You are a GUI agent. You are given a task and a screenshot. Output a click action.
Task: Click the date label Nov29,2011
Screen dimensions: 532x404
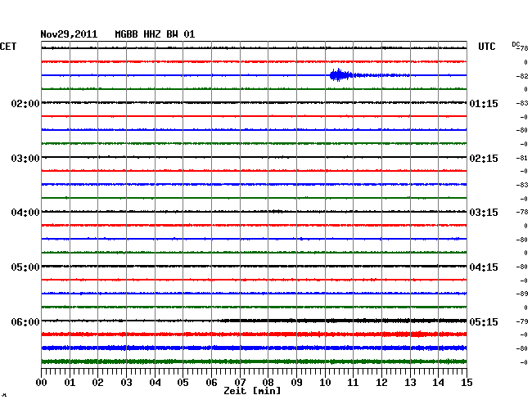(69, 34)
